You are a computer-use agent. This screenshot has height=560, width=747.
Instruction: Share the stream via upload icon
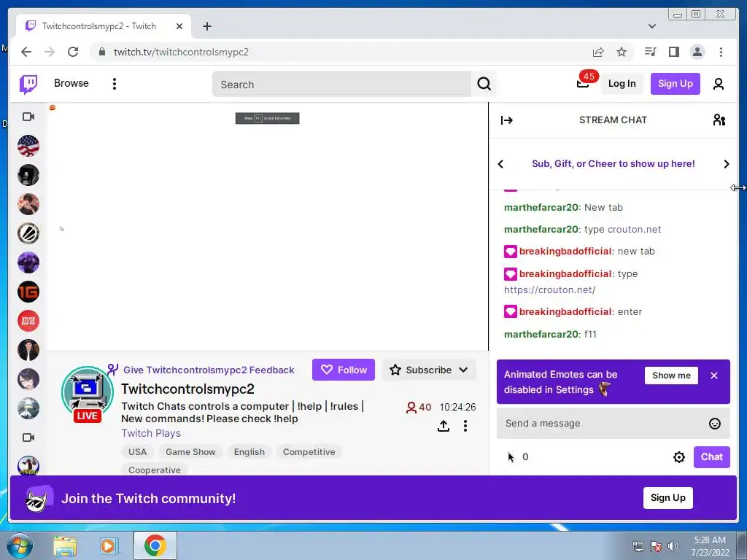[x=444, y=426]
